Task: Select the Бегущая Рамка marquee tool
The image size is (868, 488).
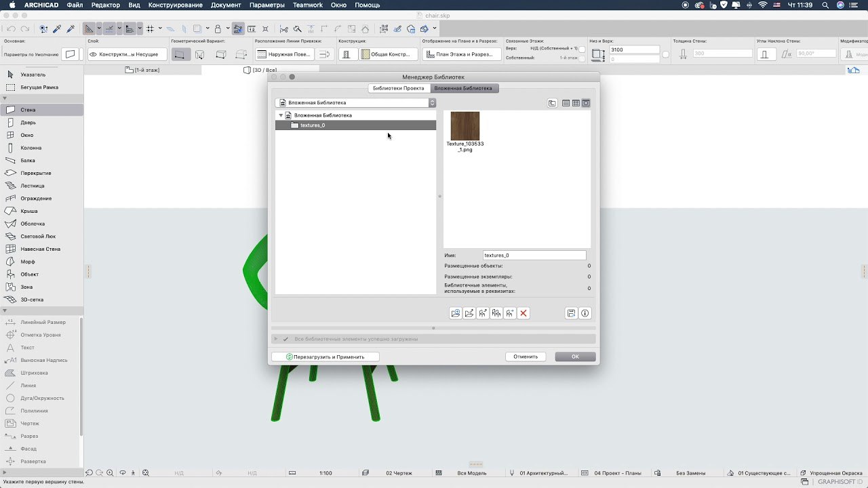Action: 41,87
